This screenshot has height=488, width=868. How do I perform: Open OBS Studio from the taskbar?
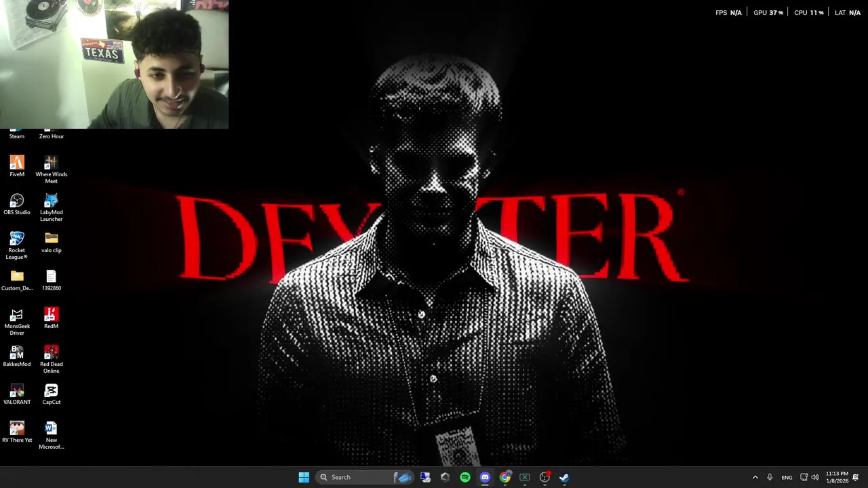click(x=545, y=477)
